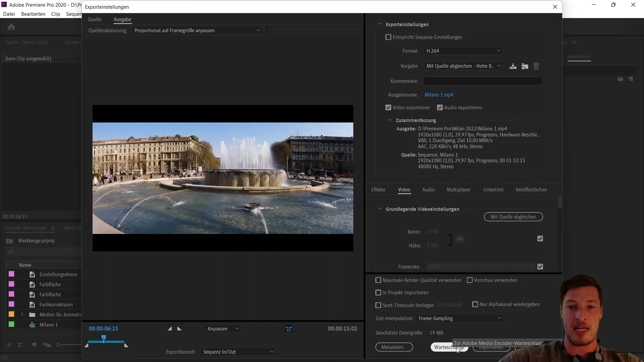Click the Mit Quelle abgleichen button
The image size is (644, 362).
coord(513,217)
